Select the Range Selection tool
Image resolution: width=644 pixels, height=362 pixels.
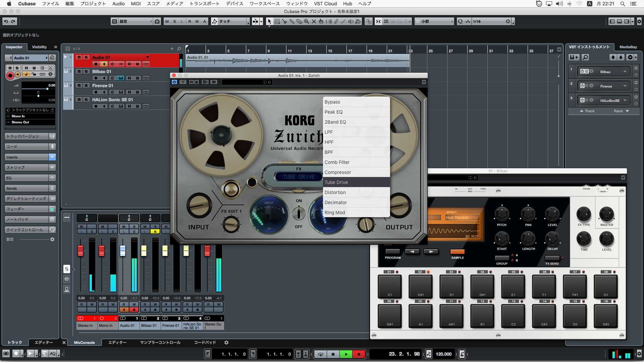pyautogui.click(x=277, y=21)
